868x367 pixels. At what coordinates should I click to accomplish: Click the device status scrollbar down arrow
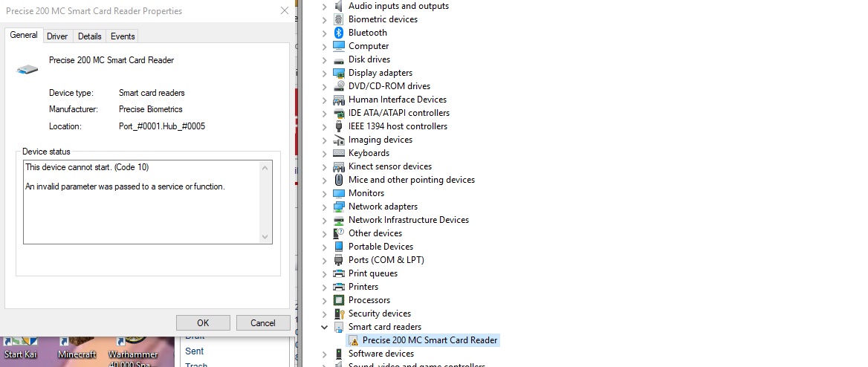pos(265,237)
